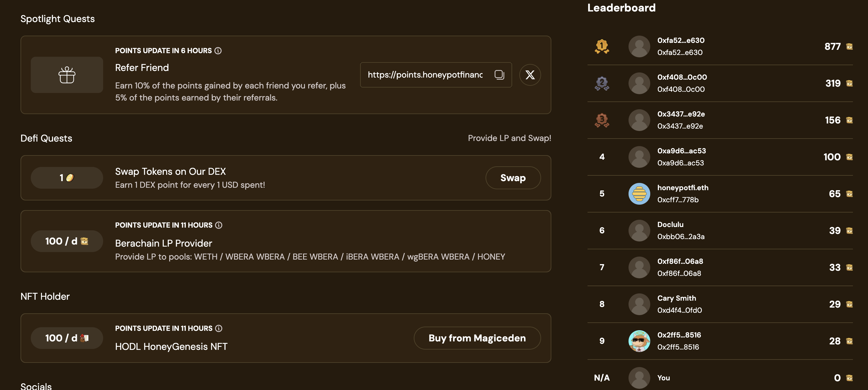Click the silver second-place medal badge
868x390 pixels.
tap(602, 83)
